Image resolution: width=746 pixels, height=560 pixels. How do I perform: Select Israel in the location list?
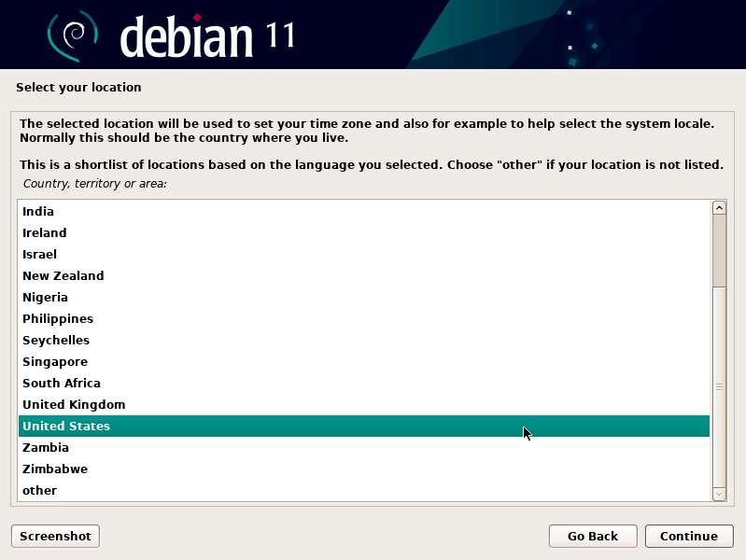coord(40,254)
